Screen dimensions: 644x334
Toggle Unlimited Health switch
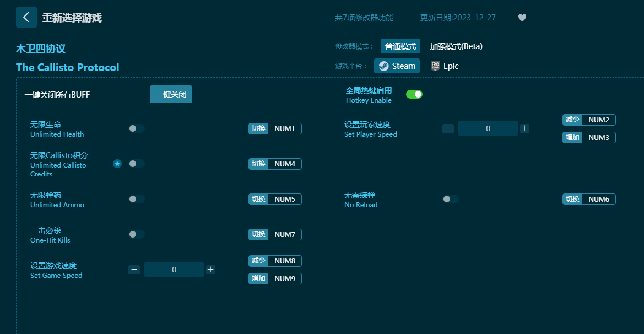[137, 128]
